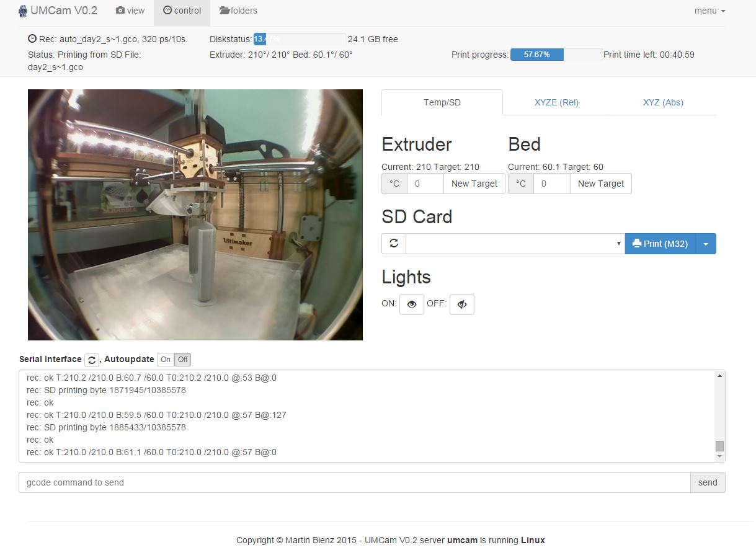Open the menu dropdown in navbar
This screenshot has width=756, height=550.
coord(709,11)
